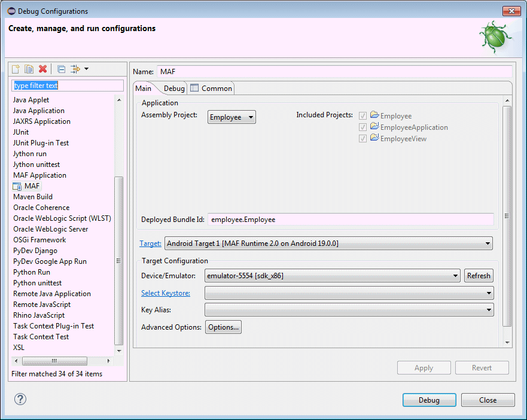Click the list scroll up arrow
This screenshot has height=420, width=527.
click(x=119, y=100)
